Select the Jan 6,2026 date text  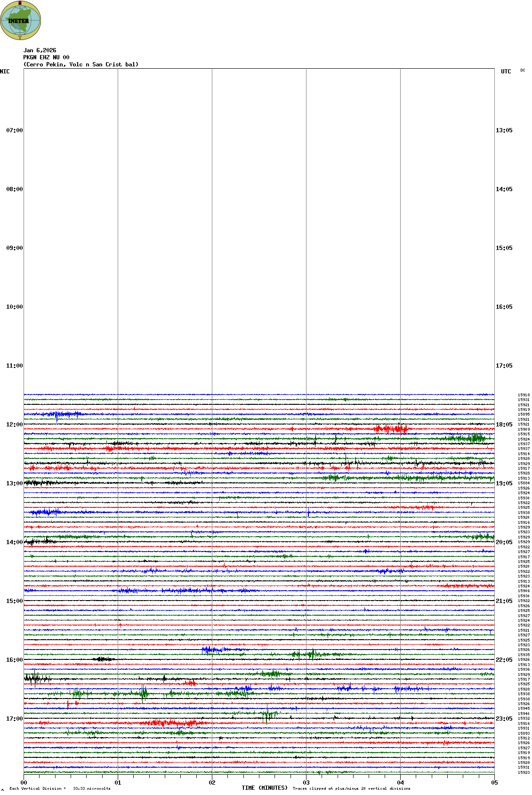(x=40, y=50)
